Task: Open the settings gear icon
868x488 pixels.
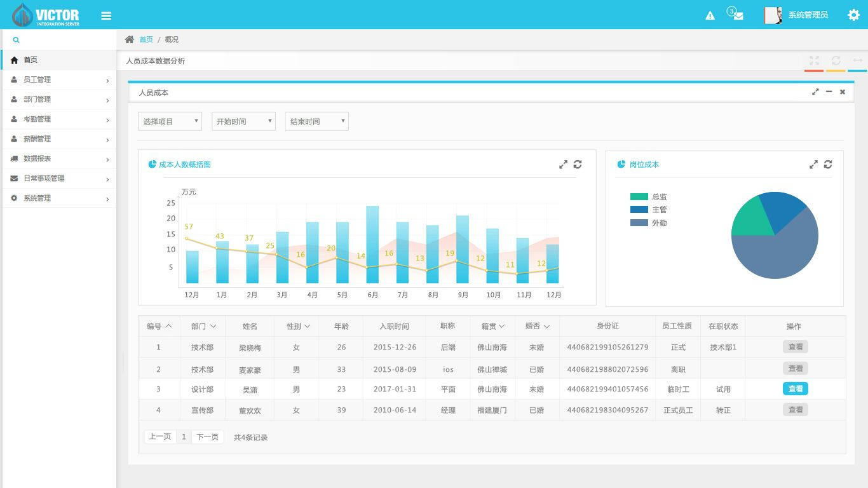Action: pos(853,15)
